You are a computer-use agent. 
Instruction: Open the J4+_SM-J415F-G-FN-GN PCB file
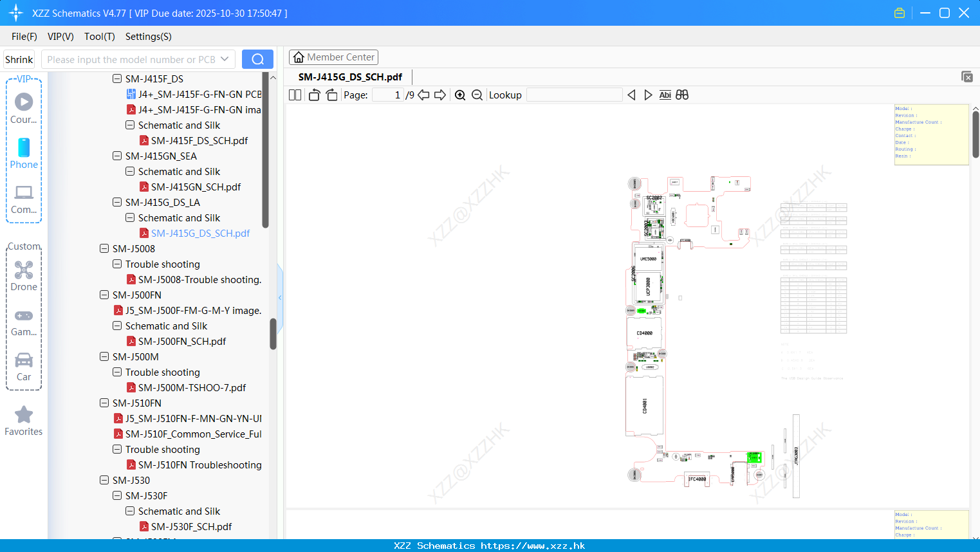click(194, 94)
